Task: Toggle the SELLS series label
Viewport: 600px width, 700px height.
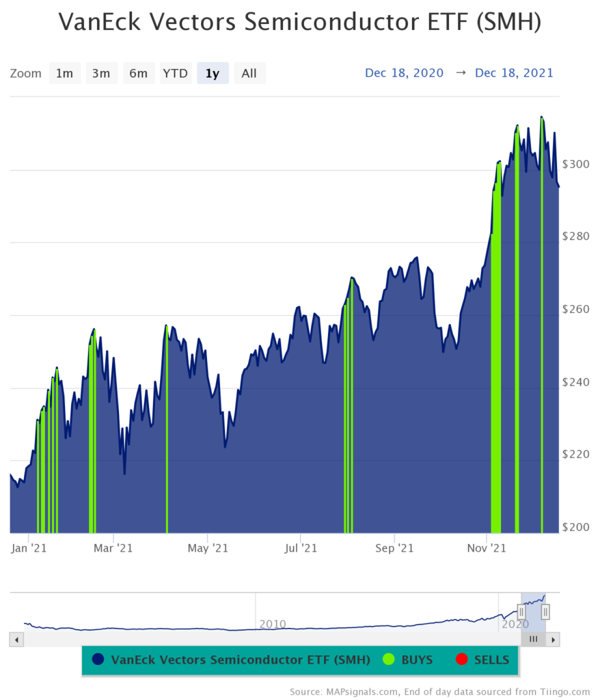Action: coord(491,660)
